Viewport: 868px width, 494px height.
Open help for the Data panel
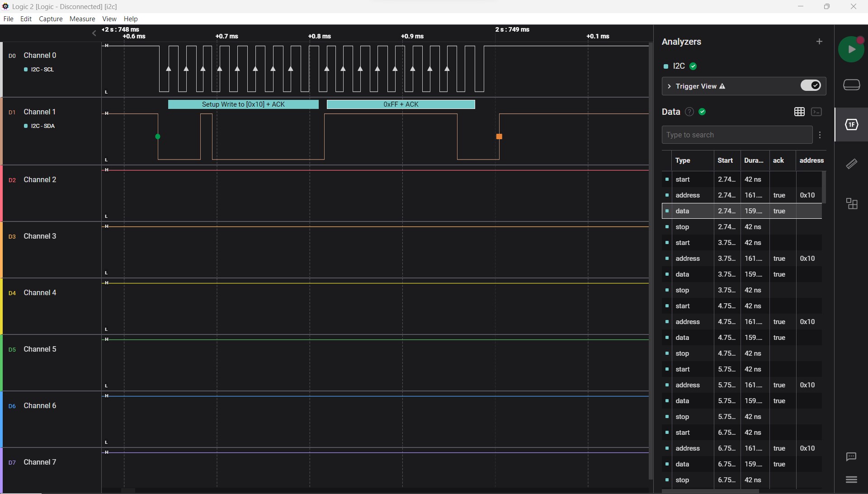tap(689, 112)
